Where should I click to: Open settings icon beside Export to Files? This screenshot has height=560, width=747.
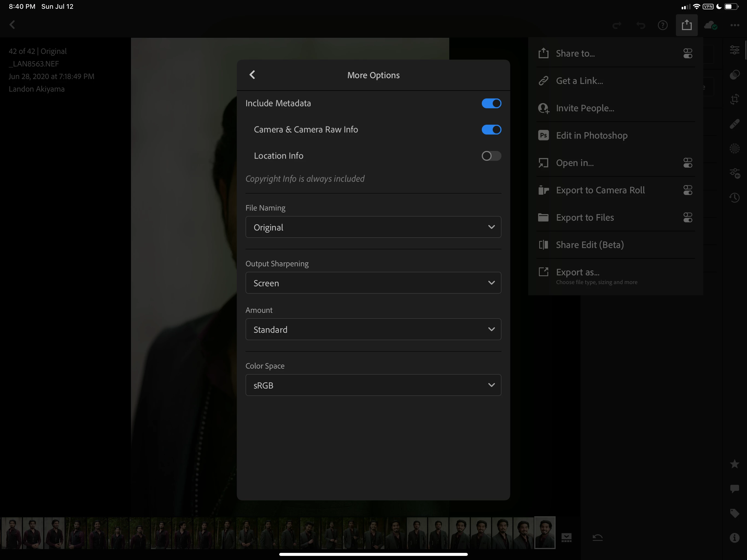pos(688,217)
